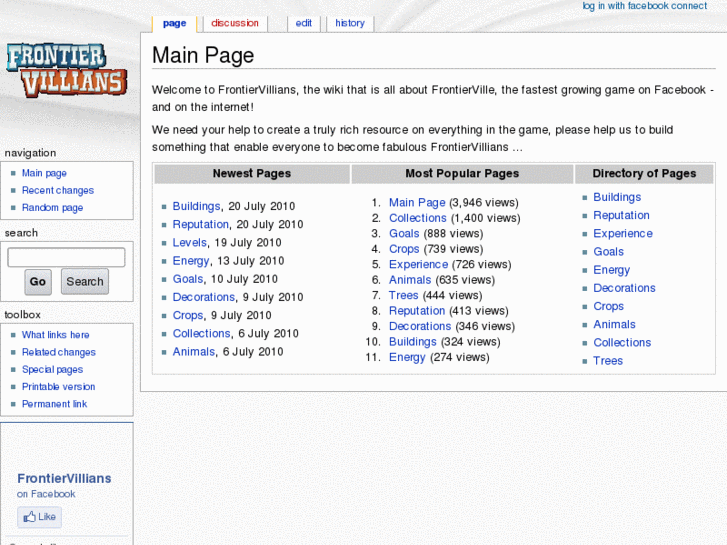Open Collections with 1,400 views
The width and height of the screenshot is (727, 545).
pos(418,218)
